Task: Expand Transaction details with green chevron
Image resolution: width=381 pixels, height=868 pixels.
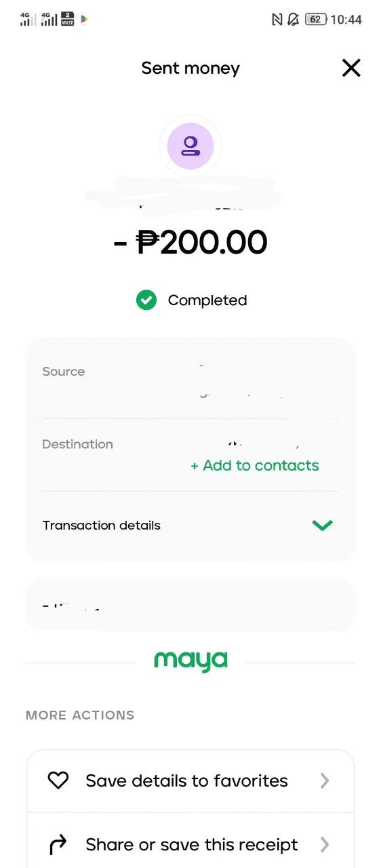Action: (x=322, y=525)
